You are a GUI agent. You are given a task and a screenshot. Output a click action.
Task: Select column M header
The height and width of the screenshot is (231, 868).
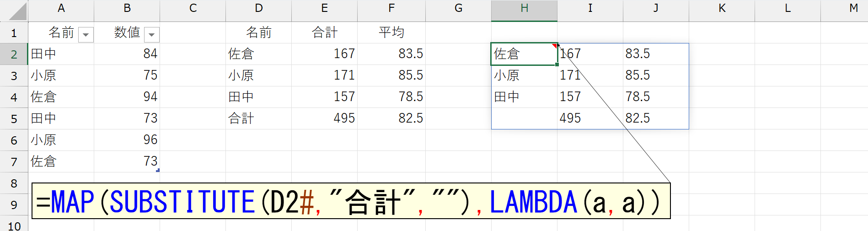click(853, 9)
